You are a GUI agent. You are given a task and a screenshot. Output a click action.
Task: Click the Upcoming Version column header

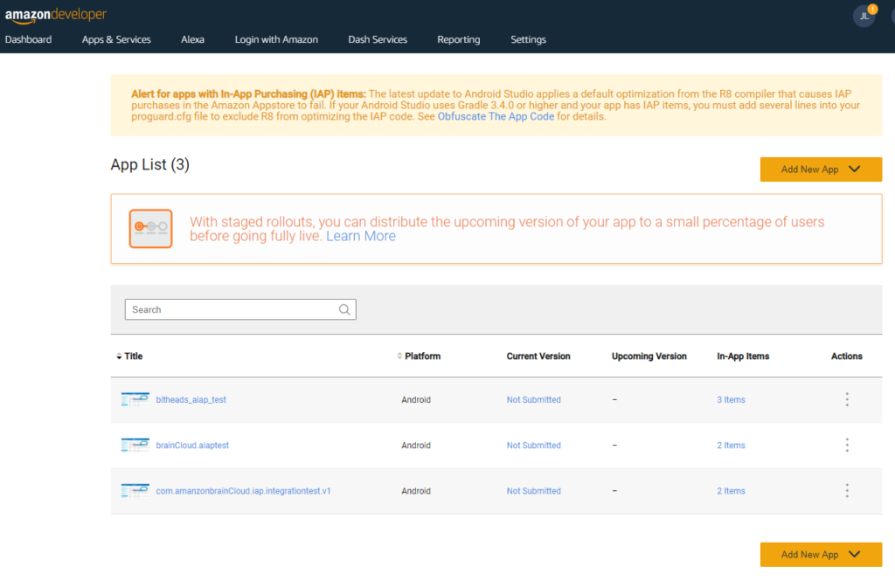pos(649,356)
